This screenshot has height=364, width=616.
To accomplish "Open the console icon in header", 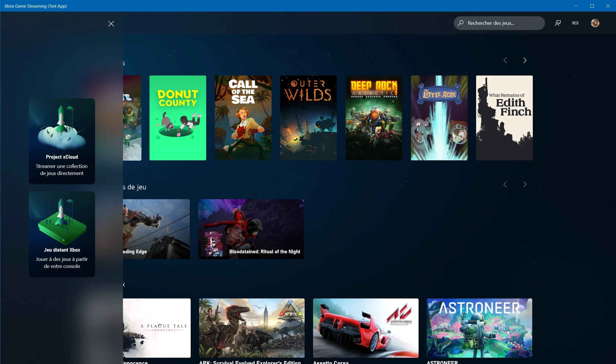I will (x=575, y=23).
